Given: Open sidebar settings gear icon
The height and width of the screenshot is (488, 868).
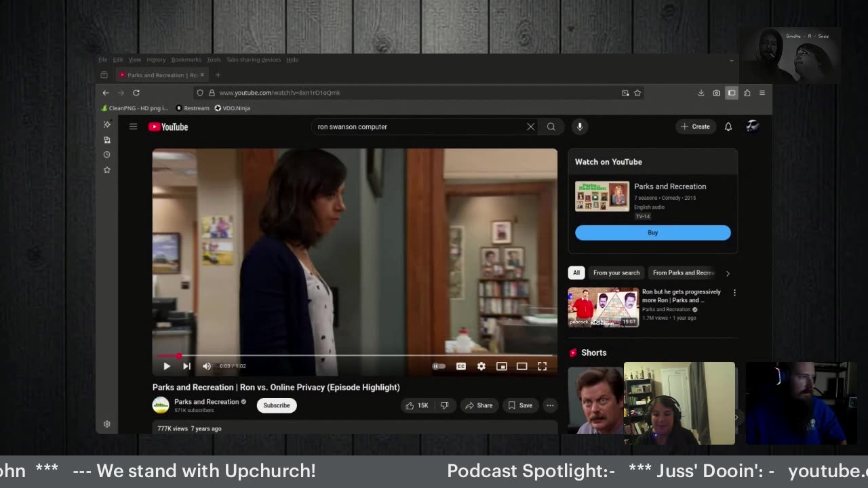Looking at the screenshot, I should pos(106,424).
